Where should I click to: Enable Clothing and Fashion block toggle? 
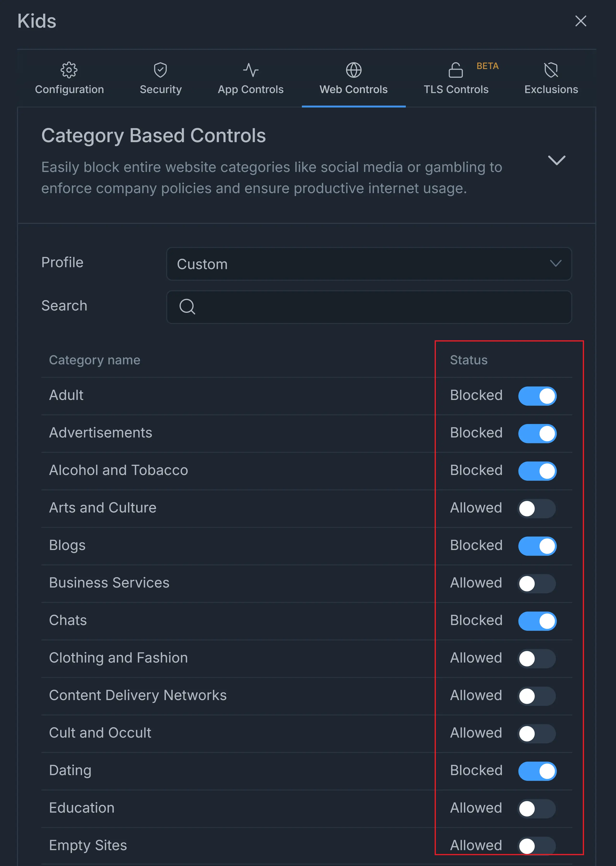click(537, 659)
